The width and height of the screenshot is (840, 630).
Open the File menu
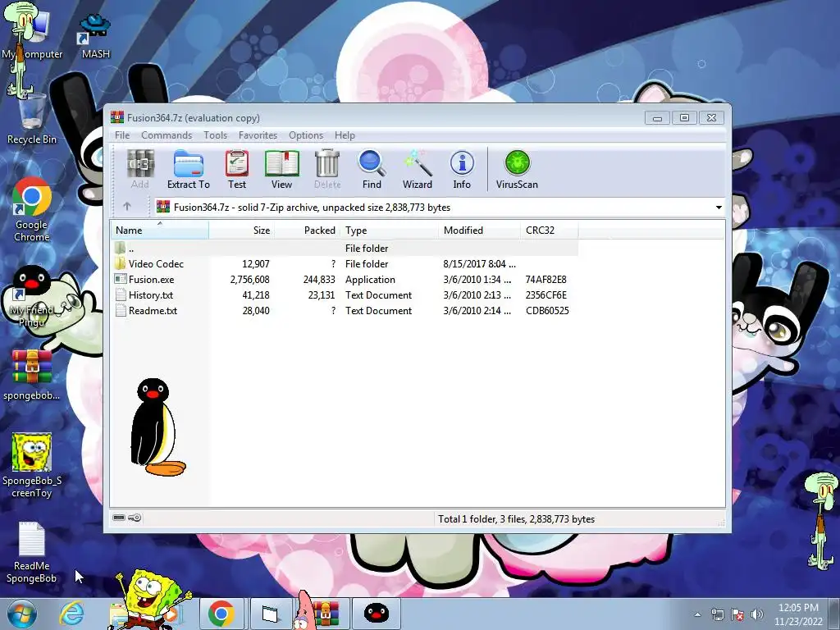122,135
